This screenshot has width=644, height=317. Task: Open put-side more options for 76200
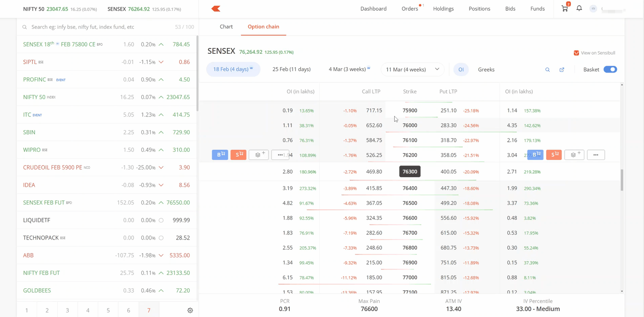596,155
